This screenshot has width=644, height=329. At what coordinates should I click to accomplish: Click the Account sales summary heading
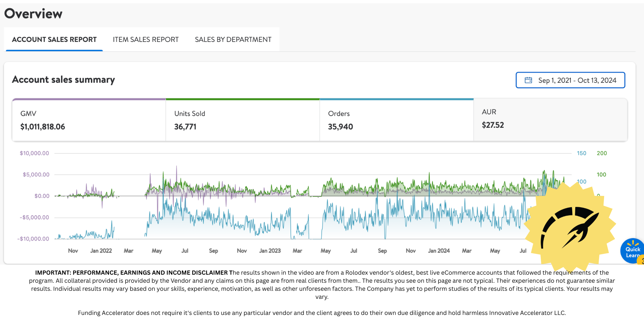[63, 79]
